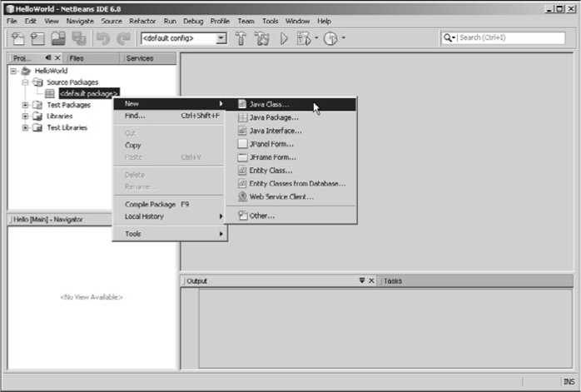Open the default config combo box
Viewport: 581px width, 392px height.
click(184, 38)
